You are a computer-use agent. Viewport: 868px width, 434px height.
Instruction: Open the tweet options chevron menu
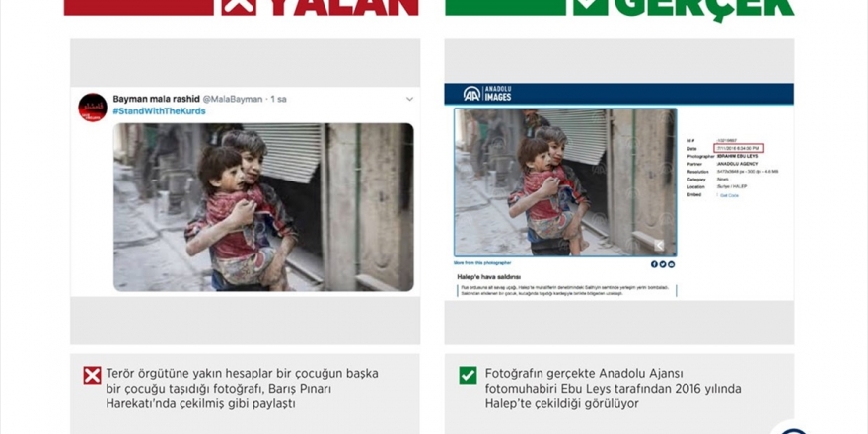coord(409,99)
